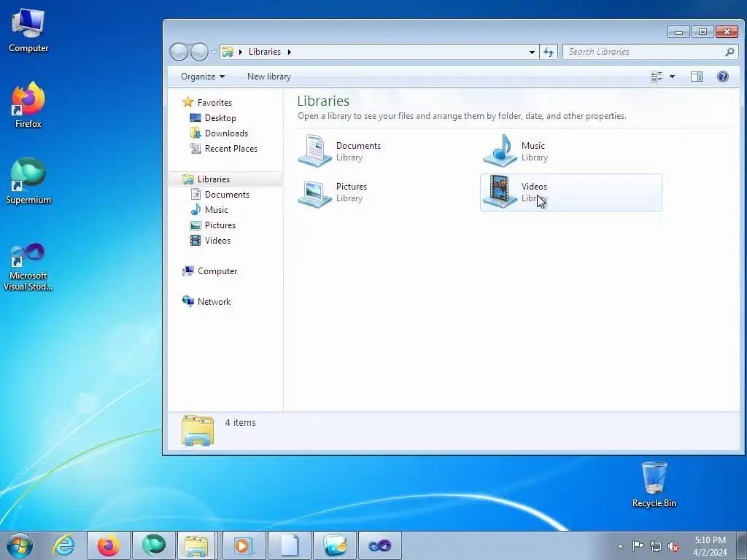Select Pictures in navigation pane tree
The image size is (747, 560).
pos(220,225)
